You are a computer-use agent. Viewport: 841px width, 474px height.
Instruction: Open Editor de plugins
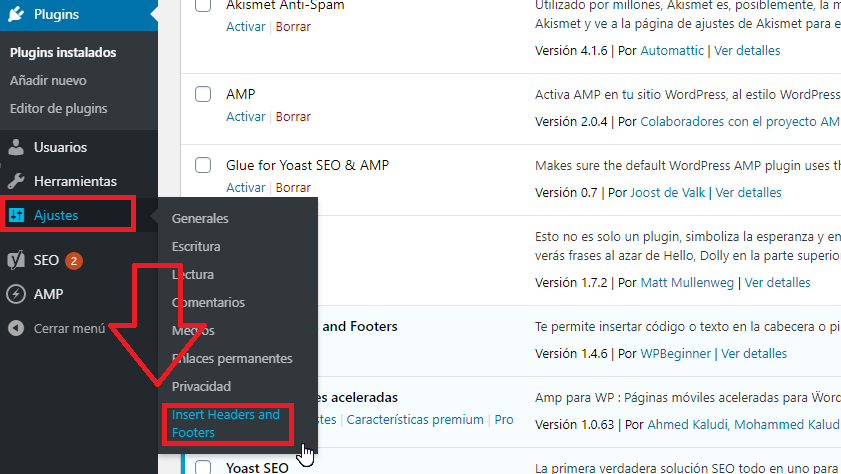pyautogui.click(x=58, y=108)
